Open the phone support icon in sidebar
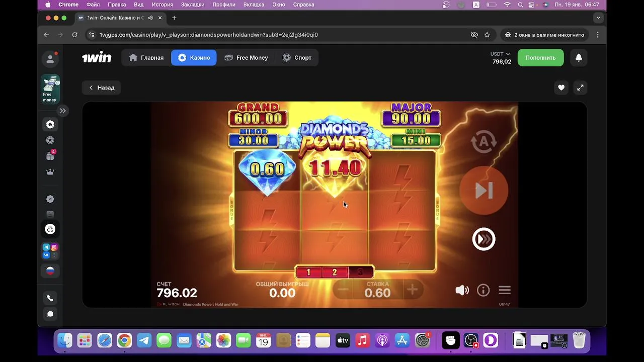Screen dimensions: 644x362 point(50,298)
